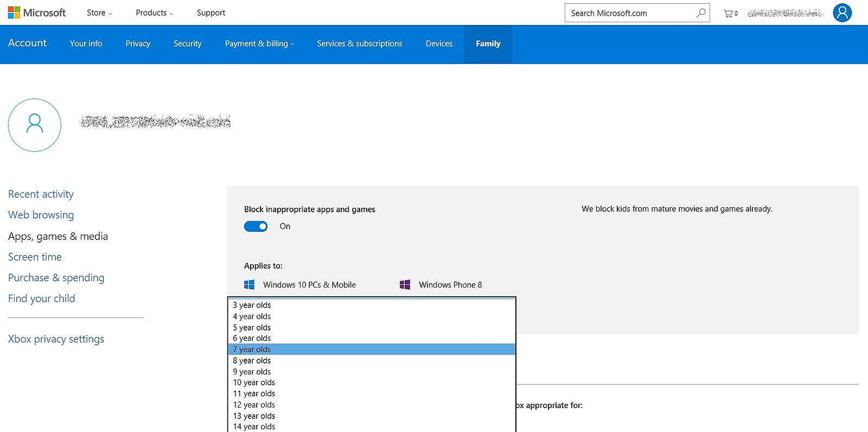Open the shopping cart

730,13
